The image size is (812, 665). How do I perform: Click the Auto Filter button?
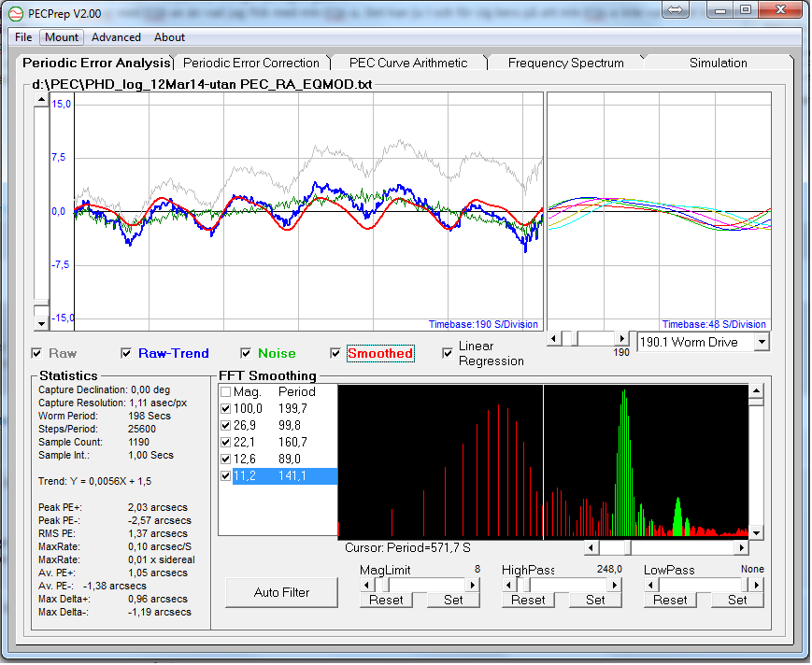tap(281, 592)
